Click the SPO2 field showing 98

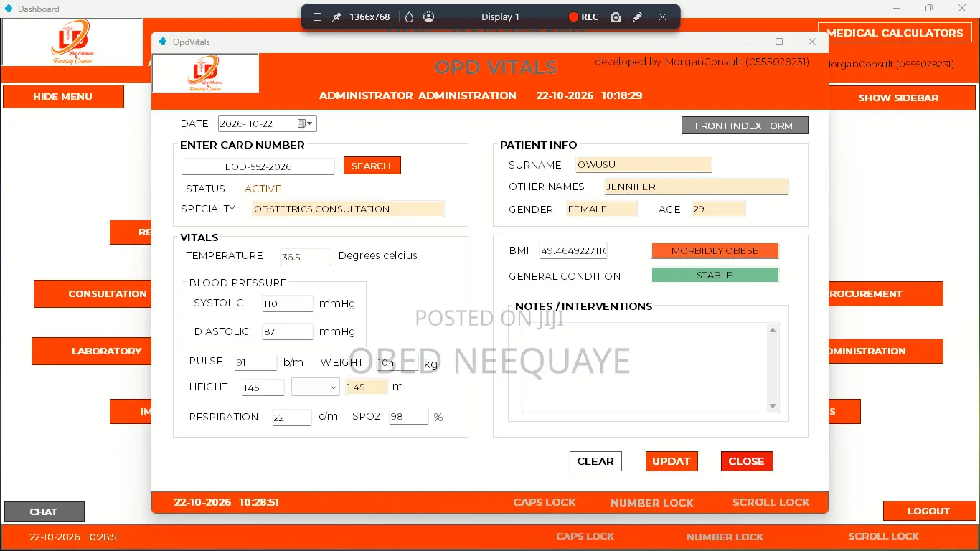coord(409,416)
